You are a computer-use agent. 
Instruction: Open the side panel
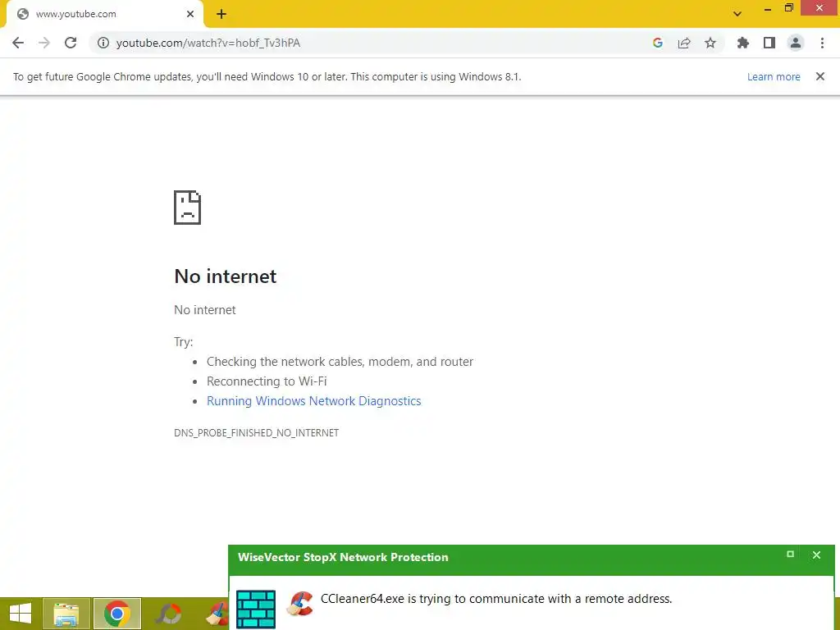point(769,43)
